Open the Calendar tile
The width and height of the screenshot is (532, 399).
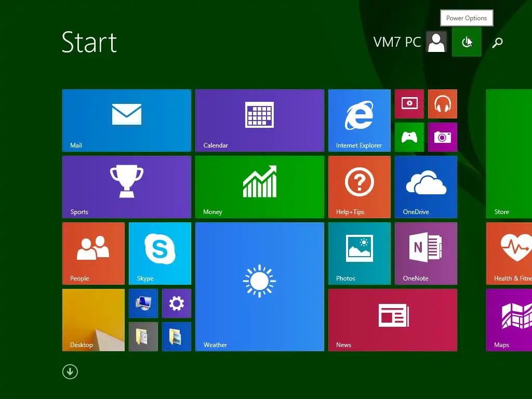coord(260,121)
